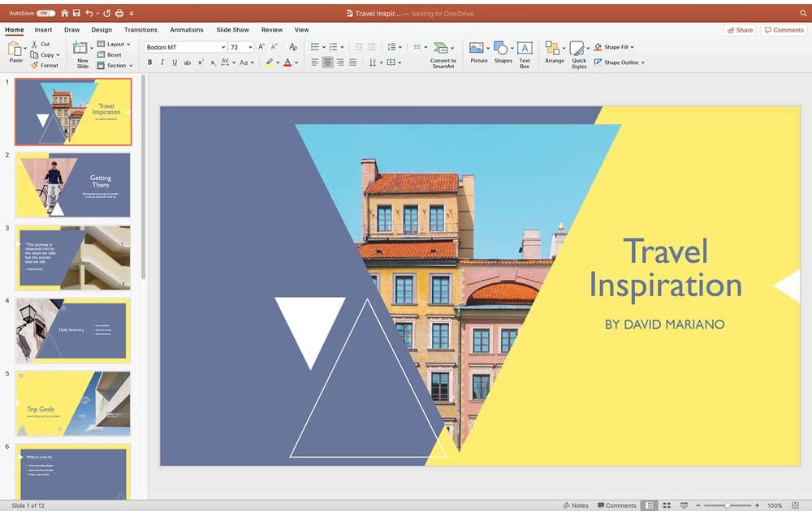Click the Share button
Viewport: 812px width, 516px height.
pyautogui.click(x=740, y=29)
